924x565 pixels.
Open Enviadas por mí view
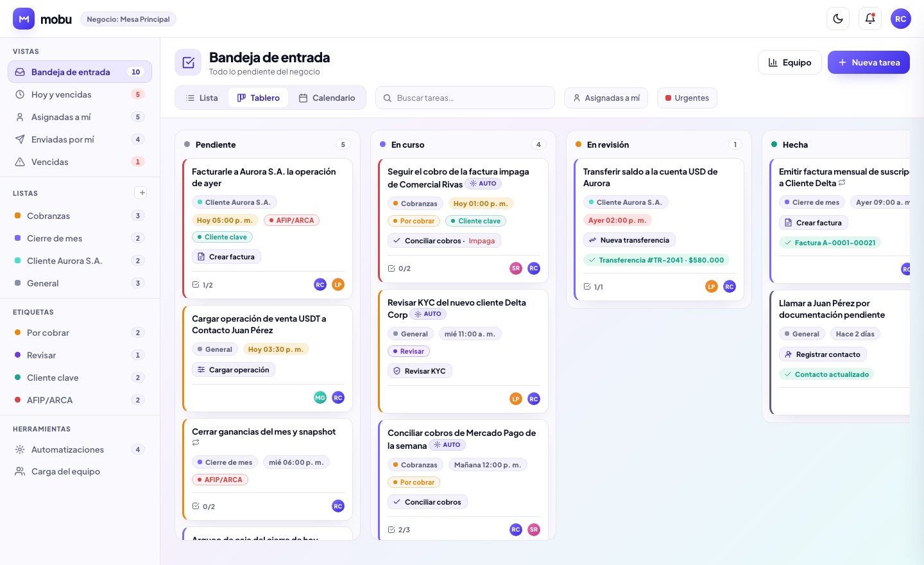tap(80, 139)
